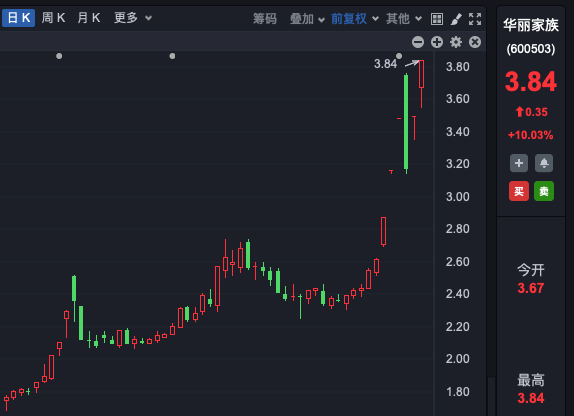Click the red 买 buy button
The image size is (574, 416).
click(x=519, y=191)
